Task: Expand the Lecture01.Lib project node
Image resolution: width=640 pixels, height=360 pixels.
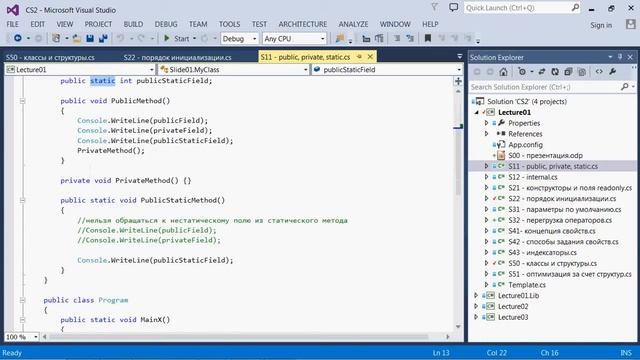Action: (476, 296)
